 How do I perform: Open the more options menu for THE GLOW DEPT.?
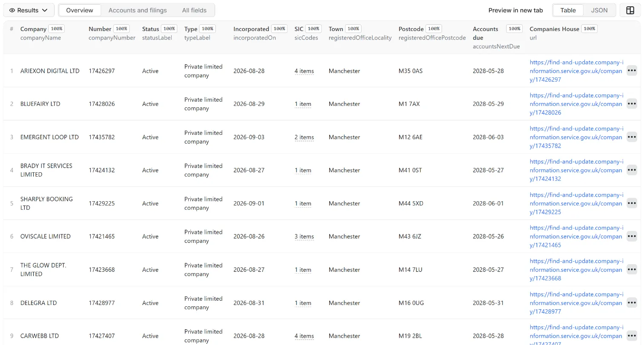(632, 270)
